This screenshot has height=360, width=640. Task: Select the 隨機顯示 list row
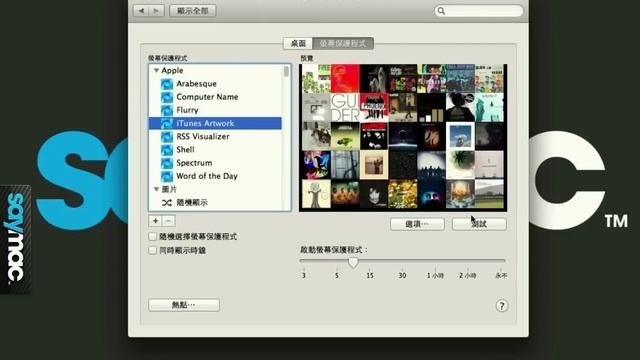pyautogui.click(x=215, y=202)
